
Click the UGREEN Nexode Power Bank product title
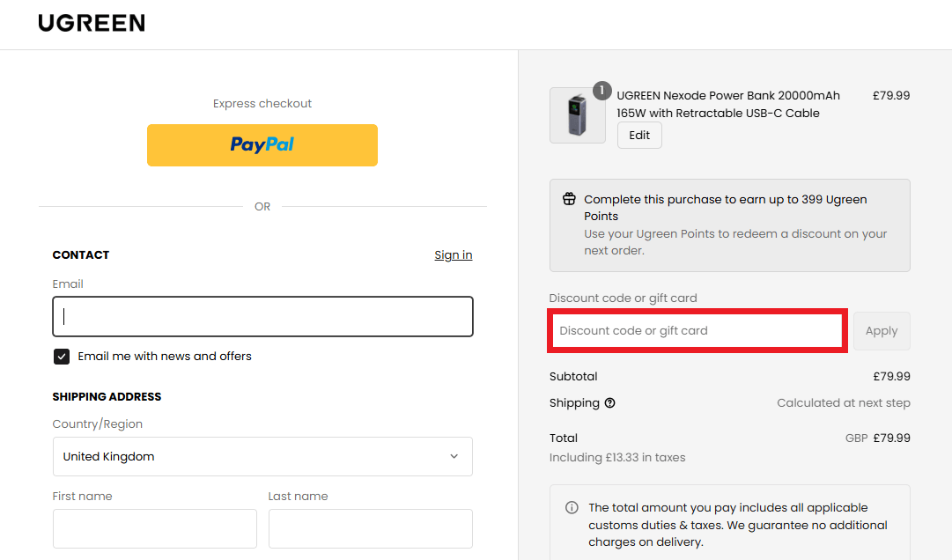[x=728, y=104]
